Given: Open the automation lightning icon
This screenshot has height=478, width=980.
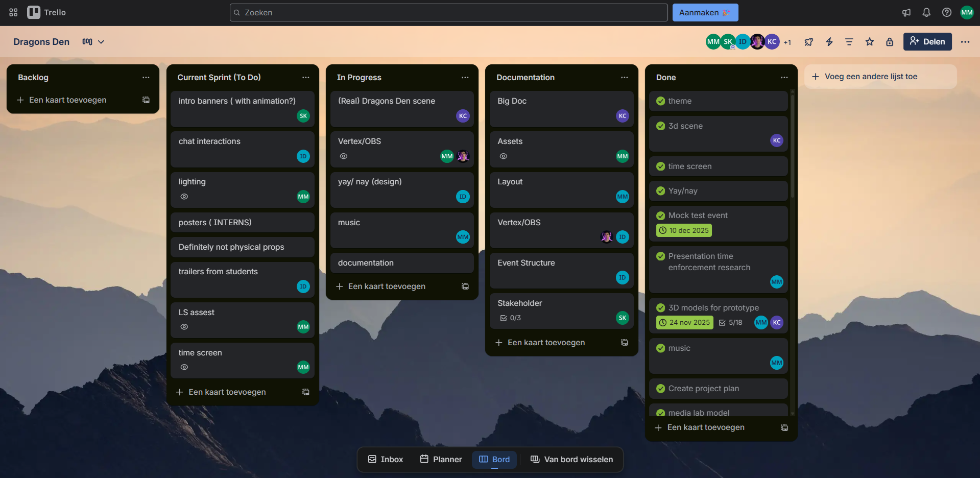Looking at the screenshot, I should [x=829, y=42].
